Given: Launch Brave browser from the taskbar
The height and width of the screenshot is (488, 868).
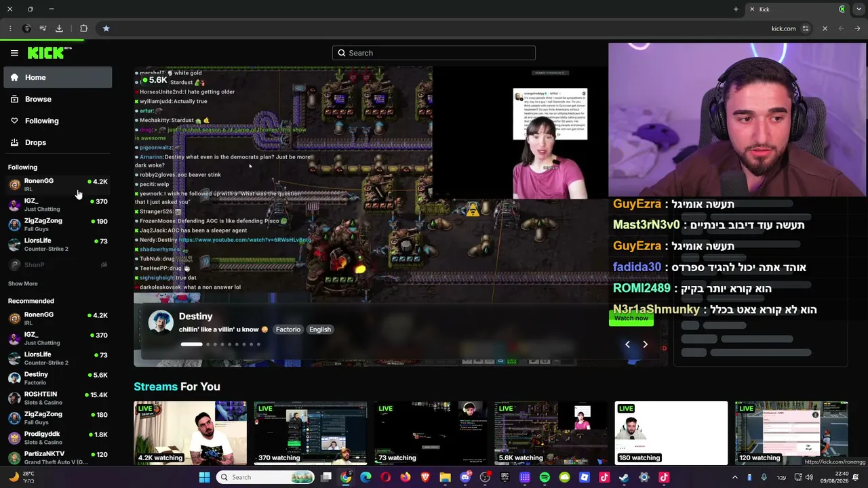Looking at the screenshot, I should point(425,477).
